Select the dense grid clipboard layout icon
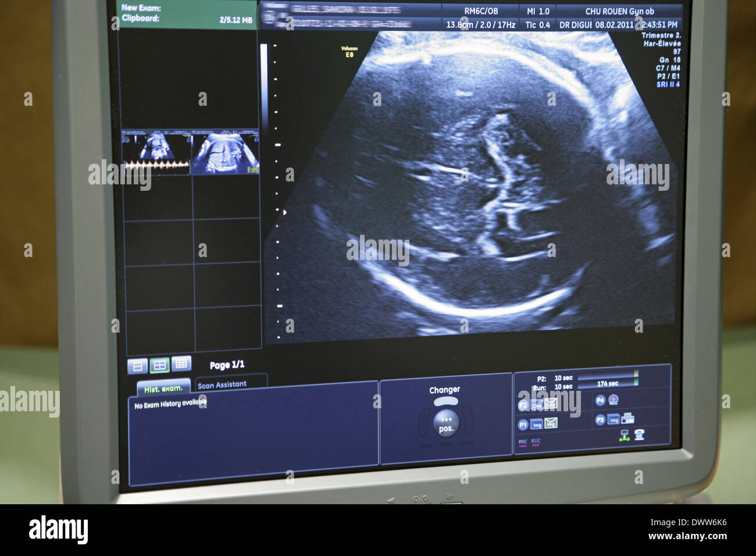The height and width of the screenshot is (556, 756). [181, 363]
